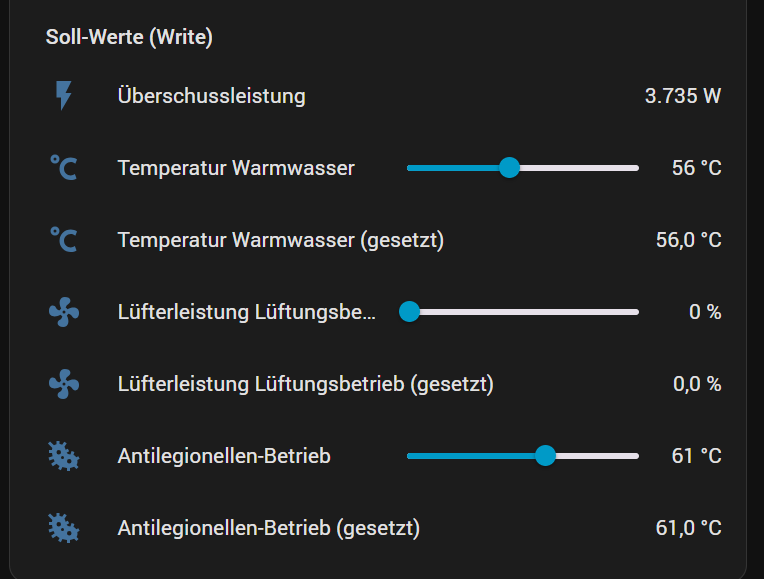
Task: Click the bacteria icon beside Antilegionellen-Betrieb slider
Action: pyautogui.click(x=64, y=456)
